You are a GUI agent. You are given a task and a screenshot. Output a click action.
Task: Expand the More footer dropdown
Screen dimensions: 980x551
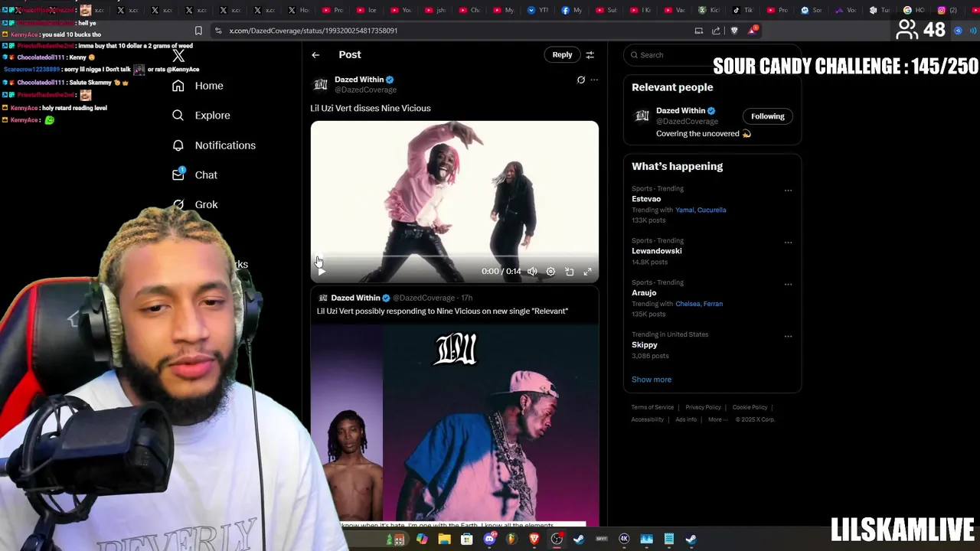tap(717, 419)
